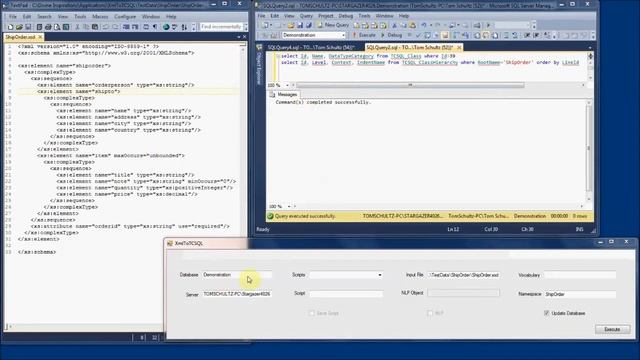
Task: Close the ShipOrder.xsd tab in TextPad
Action: (40, 37)
